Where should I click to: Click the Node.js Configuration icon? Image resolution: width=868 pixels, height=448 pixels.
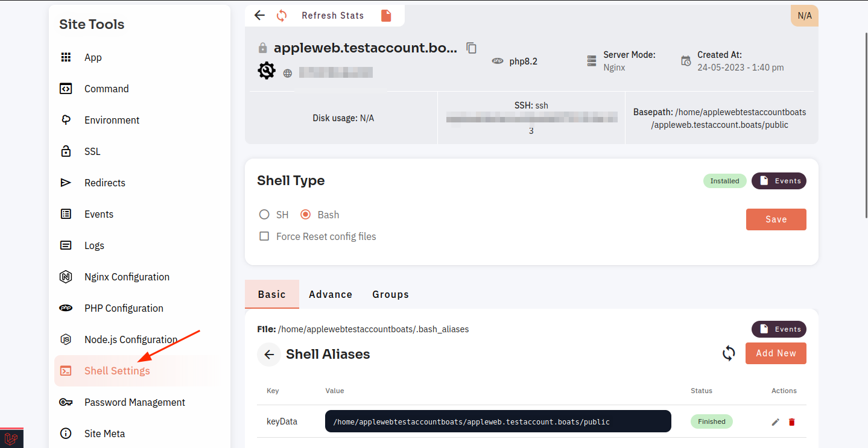[66, 339]
